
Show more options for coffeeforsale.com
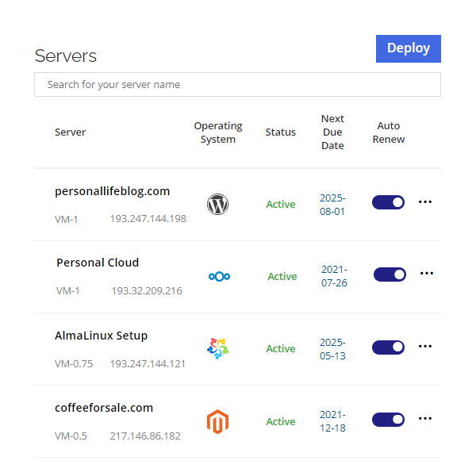tap(425, 418)
